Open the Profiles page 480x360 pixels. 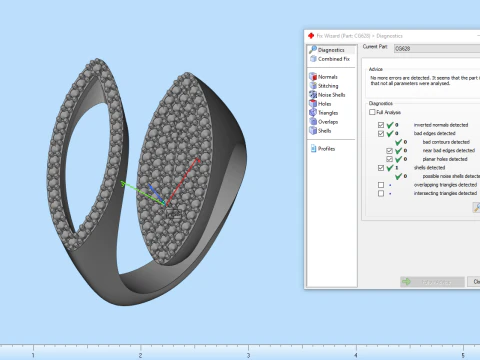(x=323, y=149)
